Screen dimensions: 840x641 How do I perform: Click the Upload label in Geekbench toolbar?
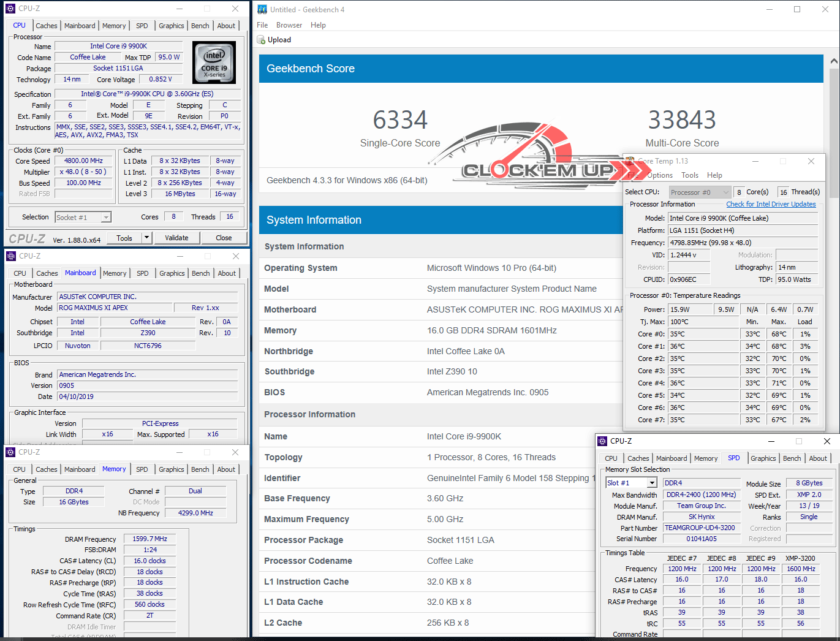279,40
